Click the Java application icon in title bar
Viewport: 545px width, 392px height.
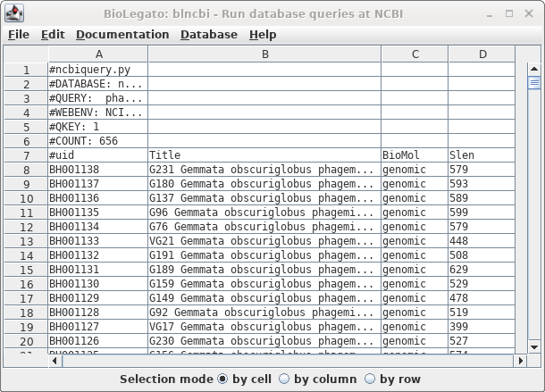point(13,13)
